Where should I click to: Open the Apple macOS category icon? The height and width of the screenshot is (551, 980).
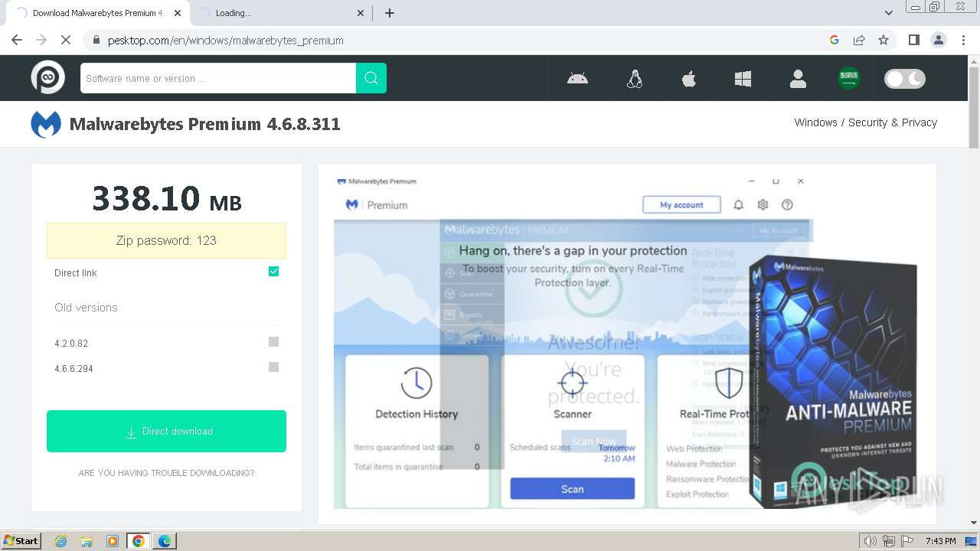pos(689,78)
